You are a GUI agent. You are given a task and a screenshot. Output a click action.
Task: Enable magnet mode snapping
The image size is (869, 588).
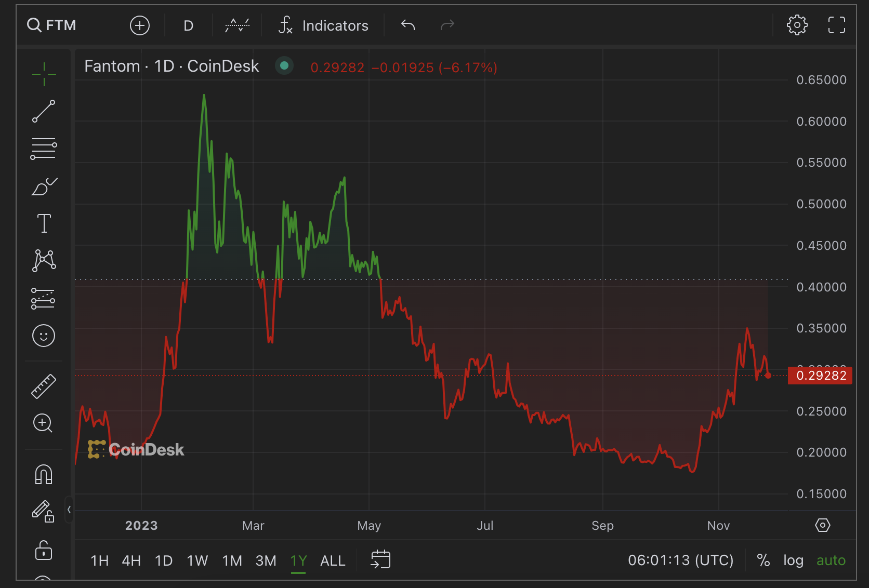[44, 474]
